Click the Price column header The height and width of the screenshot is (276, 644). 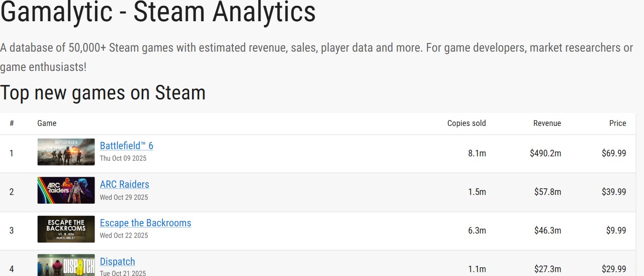617,124
